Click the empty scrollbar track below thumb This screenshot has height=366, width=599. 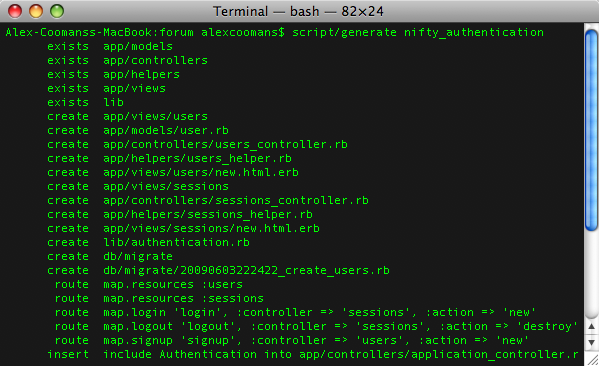(591, 275)
